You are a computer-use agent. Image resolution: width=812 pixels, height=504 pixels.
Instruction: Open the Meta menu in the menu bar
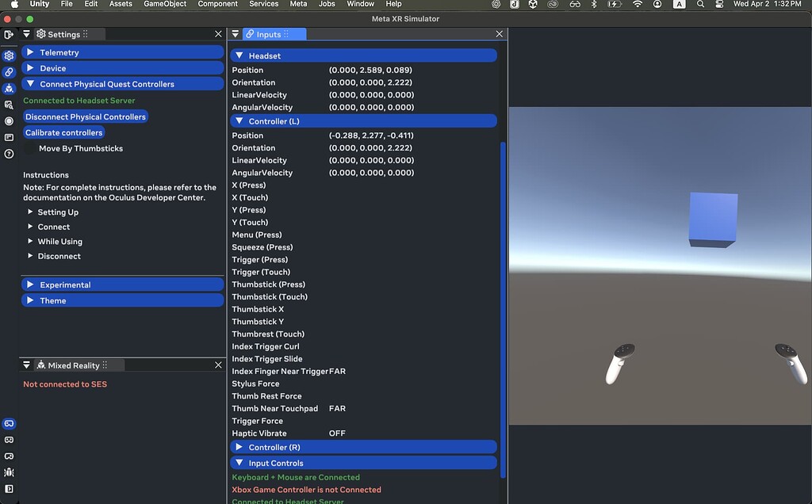click(x=298, y=4)
